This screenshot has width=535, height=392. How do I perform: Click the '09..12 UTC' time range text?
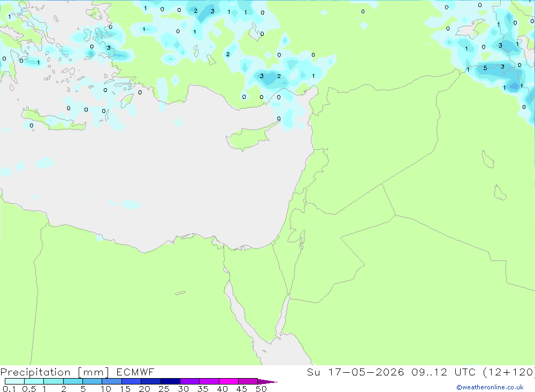coord(444,372)
